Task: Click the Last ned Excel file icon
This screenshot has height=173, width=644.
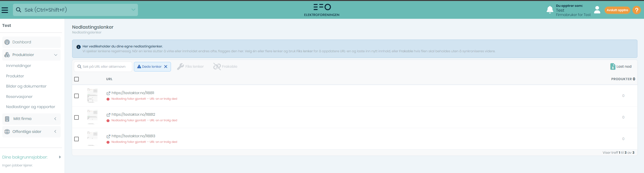Action: pyautogui.click(x=613, y=66)
